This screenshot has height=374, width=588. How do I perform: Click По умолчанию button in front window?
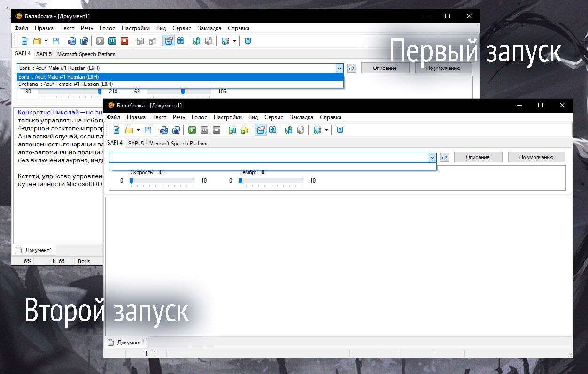[x=536, y=157]
